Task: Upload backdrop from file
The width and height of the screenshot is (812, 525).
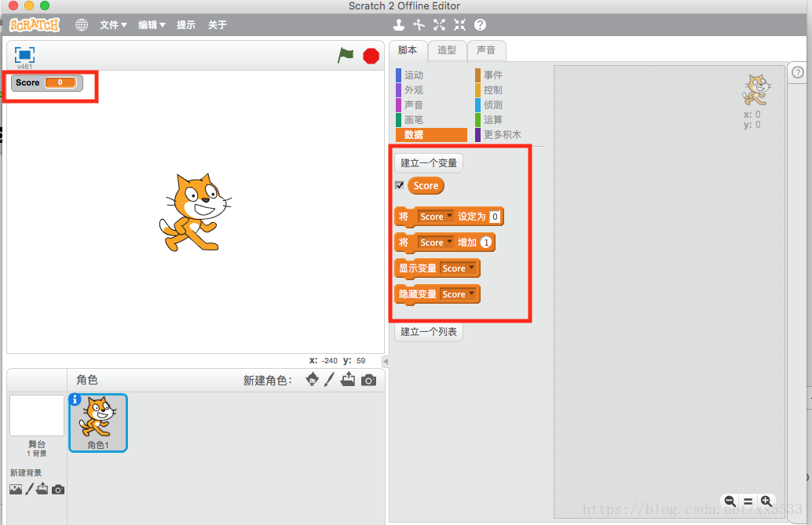Action: click(x=42, y=489)
